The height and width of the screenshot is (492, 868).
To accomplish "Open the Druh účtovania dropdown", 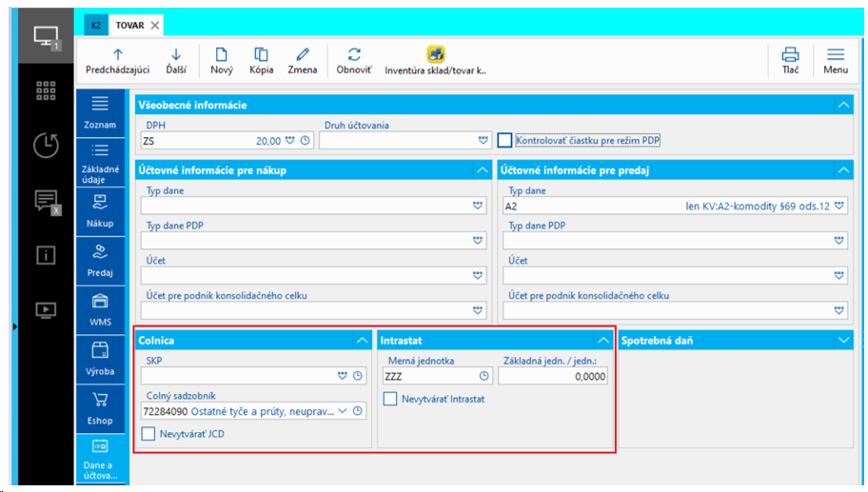I will 483,141.
